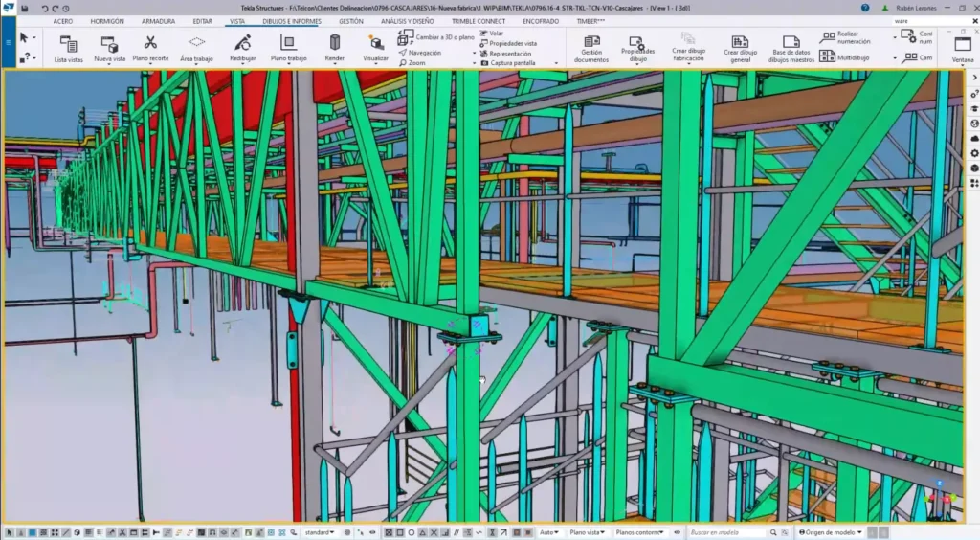The height and width of the screenshot is (540, 980).
Task: Open the Lista vistas tool
Action: tap(68, 49)
